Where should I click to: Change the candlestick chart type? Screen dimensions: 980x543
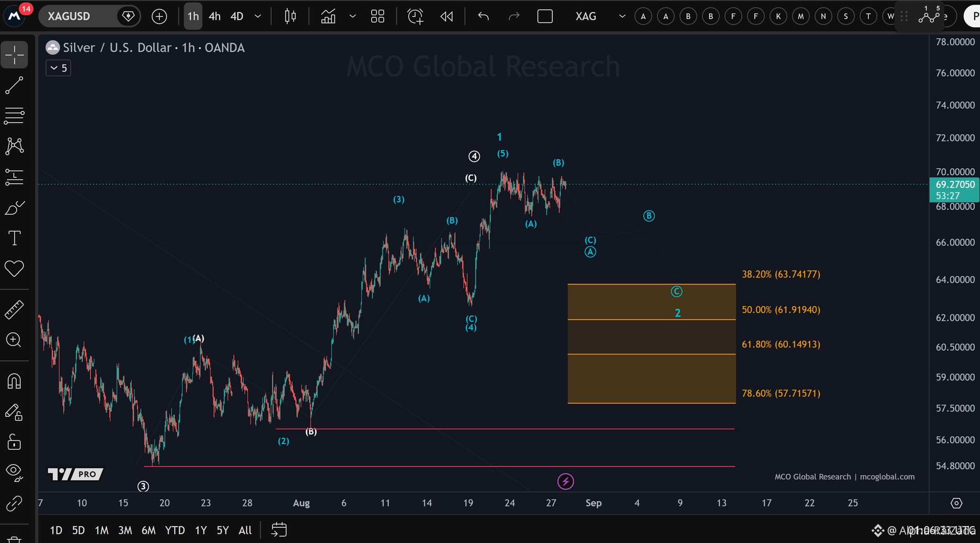coord(290,16)
